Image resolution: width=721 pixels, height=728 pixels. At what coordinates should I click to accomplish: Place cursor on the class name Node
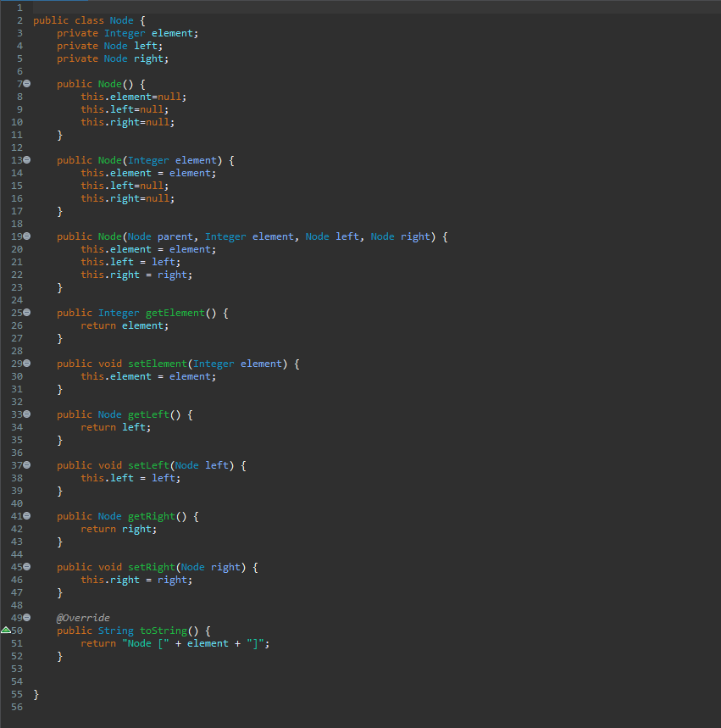pos(121,19)
